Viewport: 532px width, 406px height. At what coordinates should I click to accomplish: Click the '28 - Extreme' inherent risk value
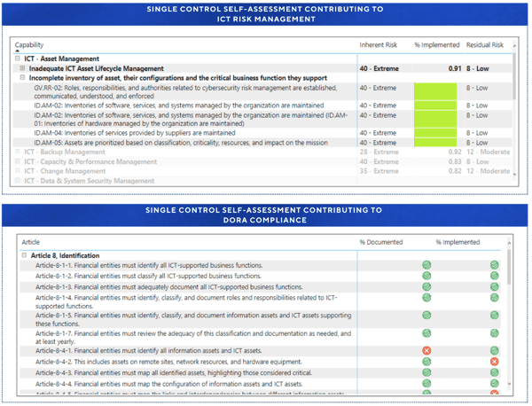[379, 152]
